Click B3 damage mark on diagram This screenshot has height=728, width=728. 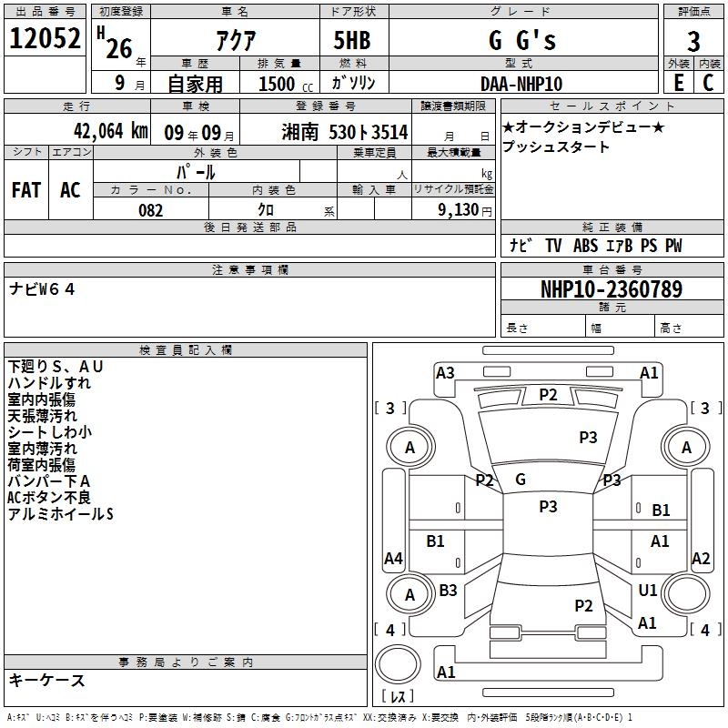click(448, 591)
